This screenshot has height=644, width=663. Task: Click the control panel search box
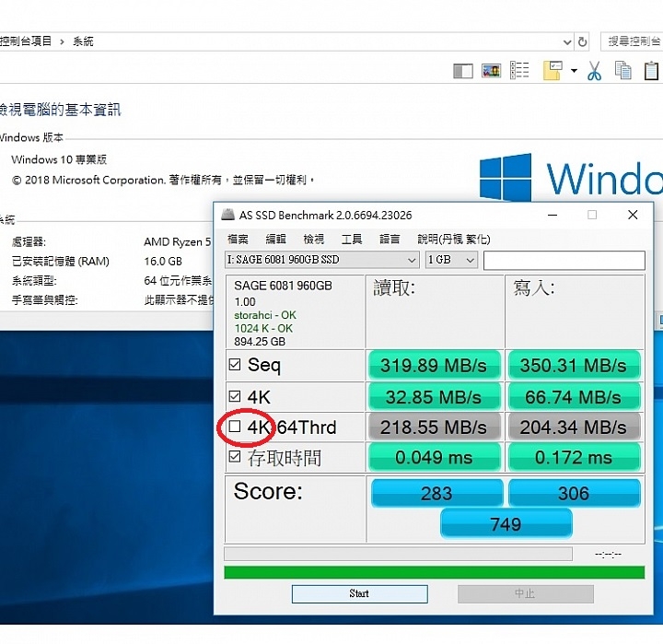pos(632,41)
